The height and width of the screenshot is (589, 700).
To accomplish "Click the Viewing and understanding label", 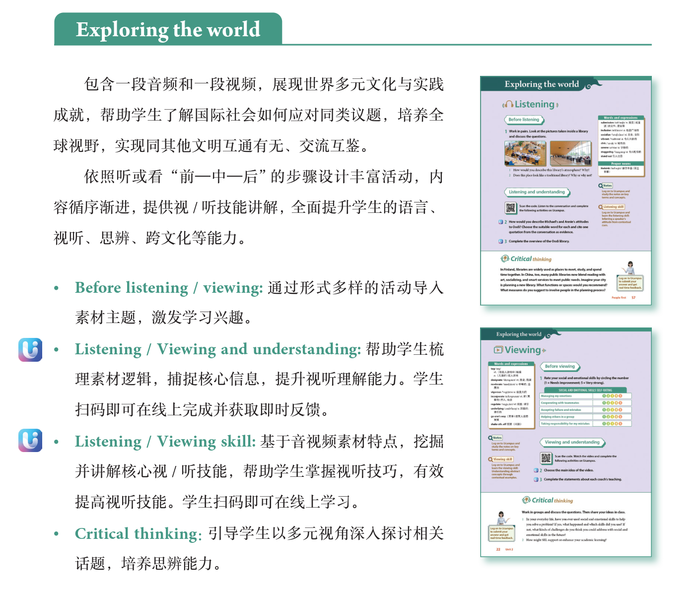I will click(x=572, y=442).
